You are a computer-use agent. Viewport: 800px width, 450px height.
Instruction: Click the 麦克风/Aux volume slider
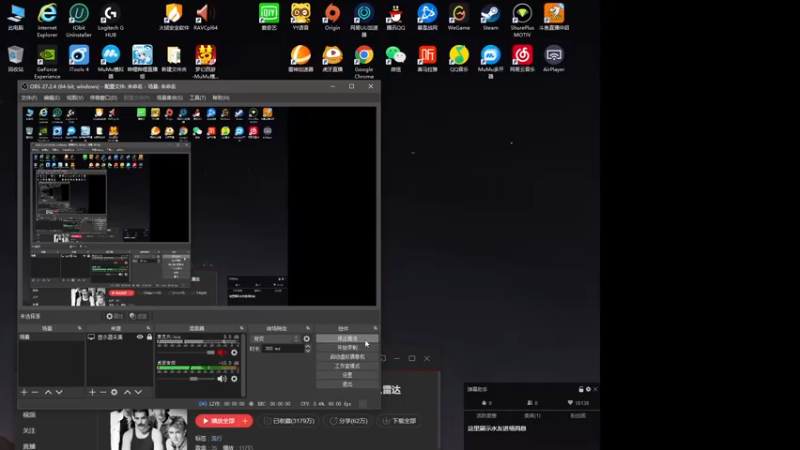pos(186,353)
